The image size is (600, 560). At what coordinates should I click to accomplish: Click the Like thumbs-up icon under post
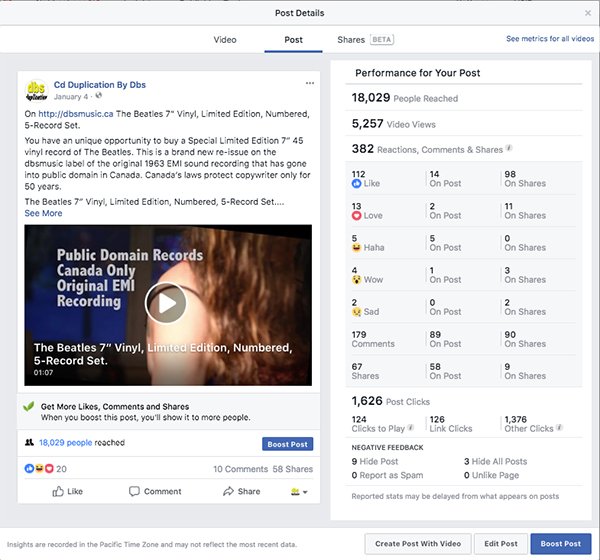57,491
